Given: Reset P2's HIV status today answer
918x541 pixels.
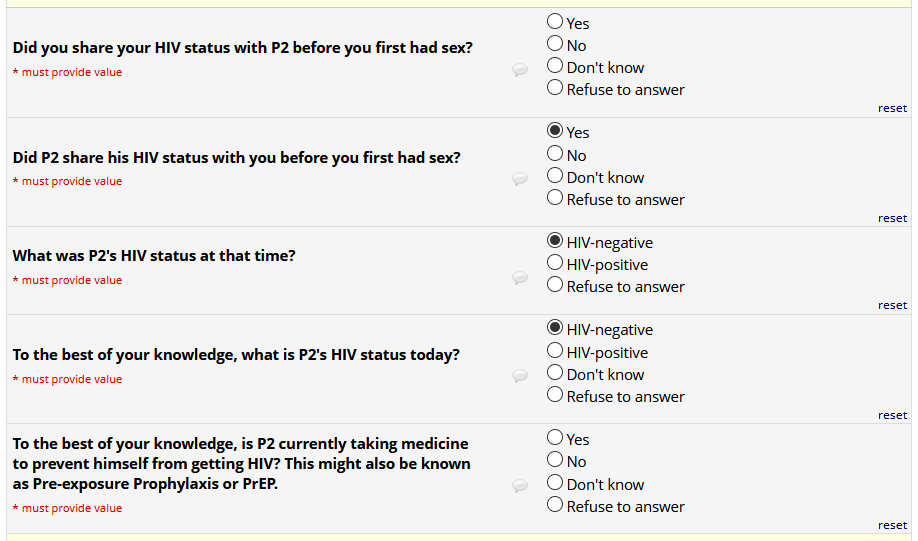Looking at the screenshot, I should pyautogui.click(x=892, y=415).
